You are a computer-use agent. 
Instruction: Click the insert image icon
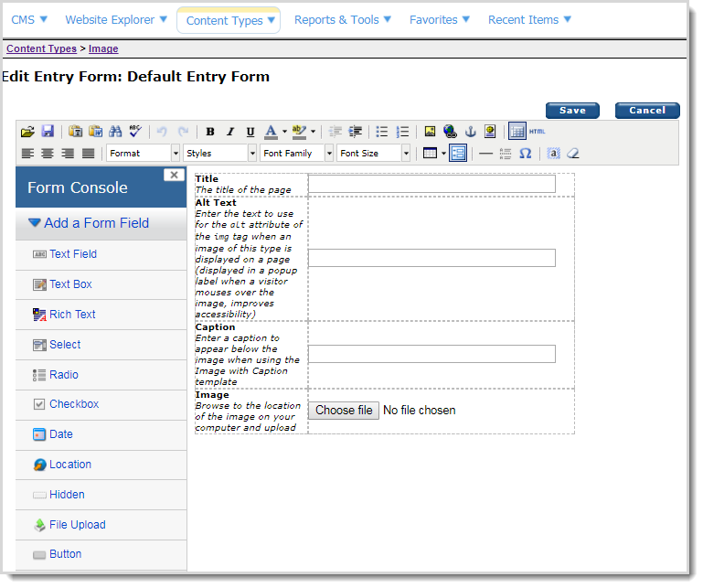tap(431, 132)
